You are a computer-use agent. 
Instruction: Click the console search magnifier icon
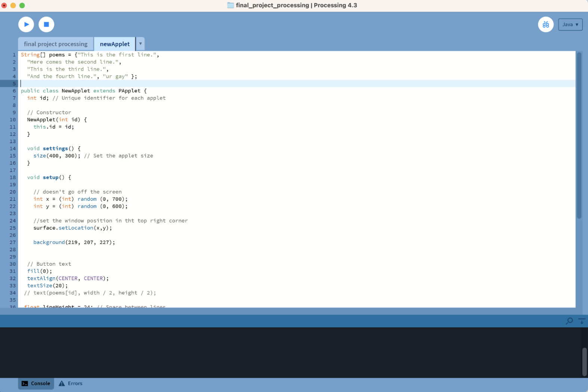click(x=569, y=321)
